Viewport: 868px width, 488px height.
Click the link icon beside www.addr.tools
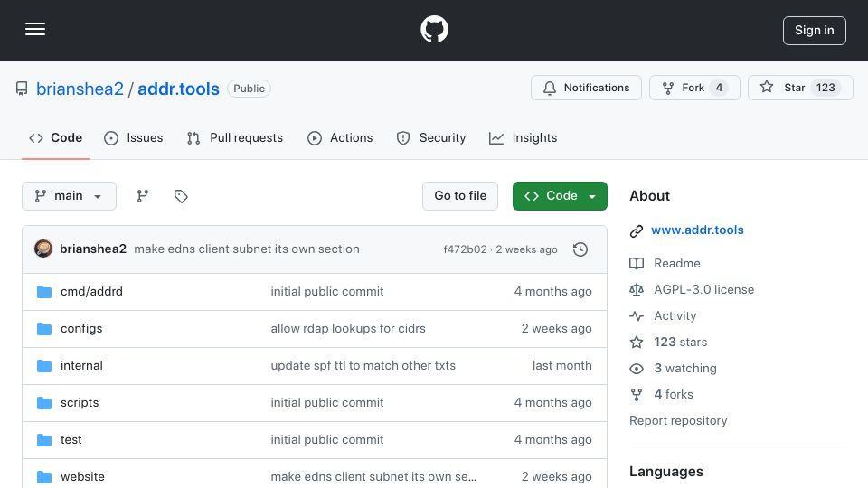637,230
